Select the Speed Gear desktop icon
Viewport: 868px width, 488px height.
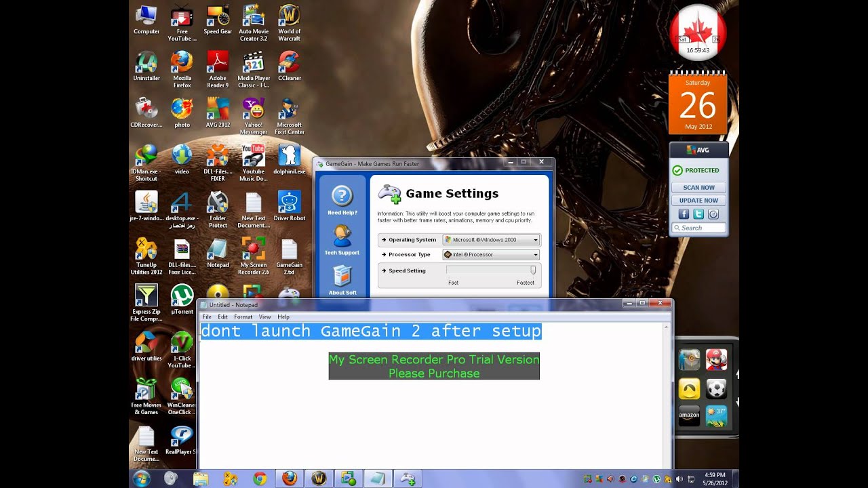pos(218,20)
